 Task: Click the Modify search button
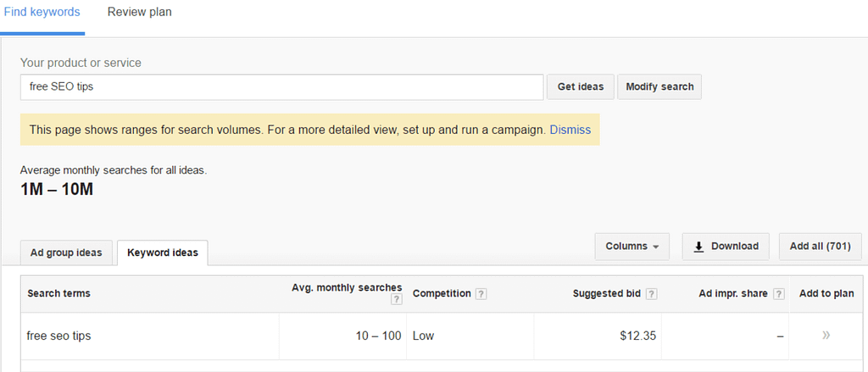(659, 87)
